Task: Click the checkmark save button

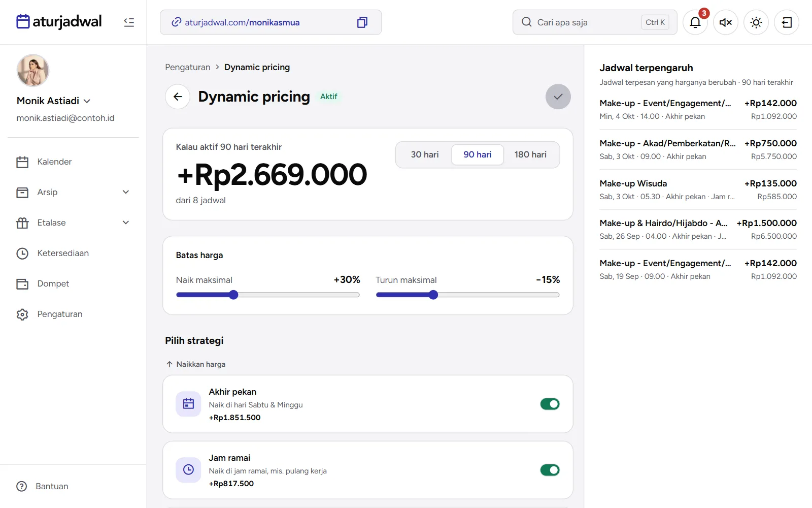Action: (558, 97)
